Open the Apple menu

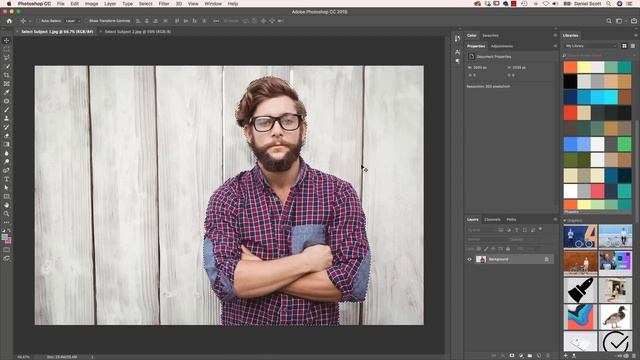click(x=9, y=4)
